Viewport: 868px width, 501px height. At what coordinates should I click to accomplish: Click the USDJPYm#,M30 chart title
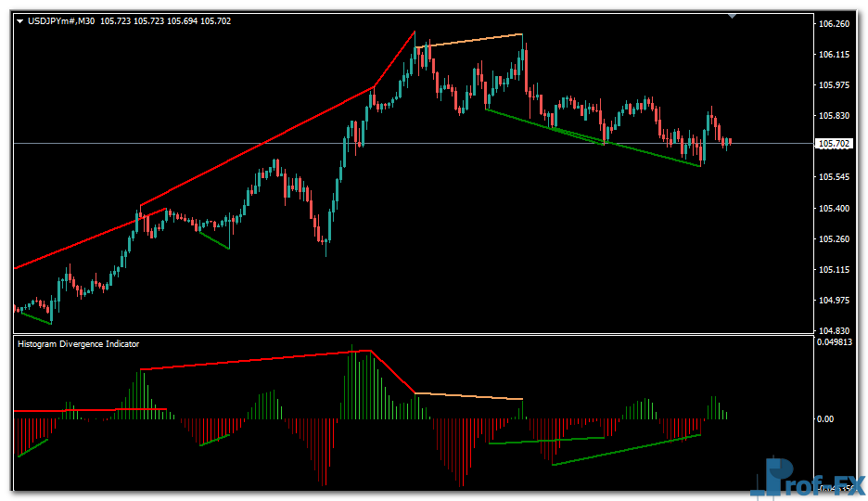[x=61, y=21]
